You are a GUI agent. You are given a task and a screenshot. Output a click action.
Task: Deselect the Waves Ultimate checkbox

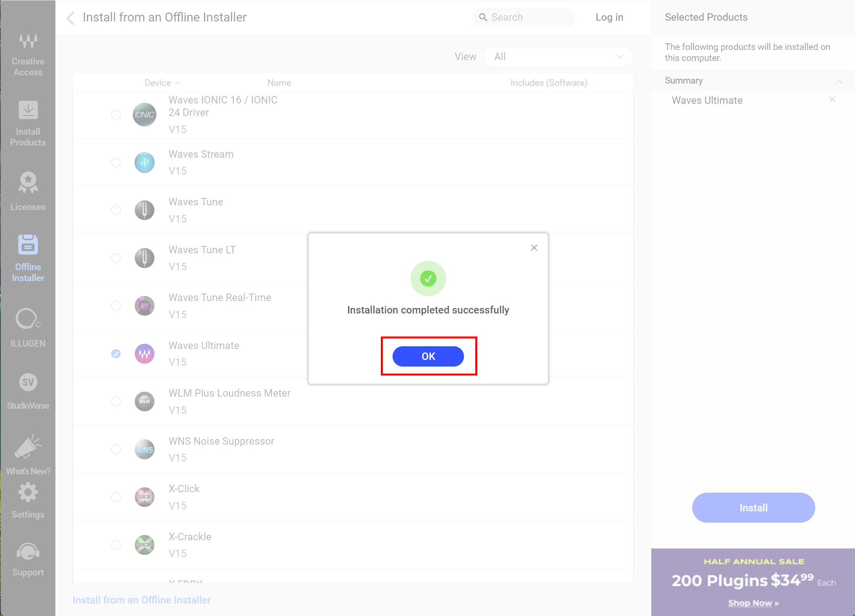pos(116,354)
